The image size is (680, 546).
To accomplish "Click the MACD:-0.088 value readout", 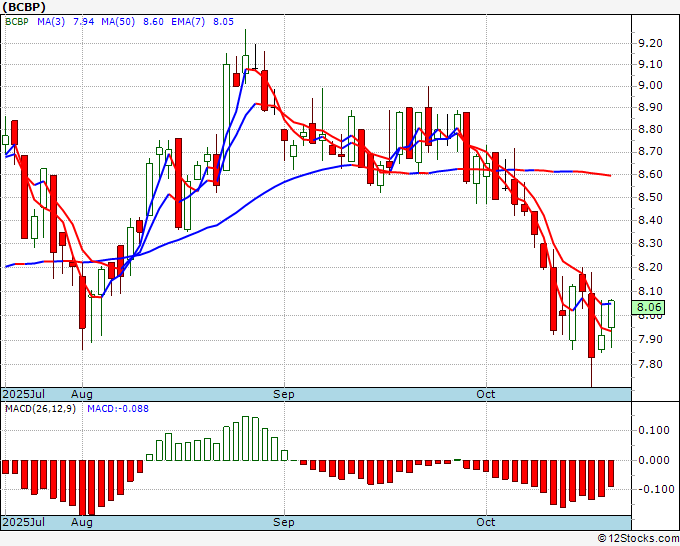I will tap(118, 409).
